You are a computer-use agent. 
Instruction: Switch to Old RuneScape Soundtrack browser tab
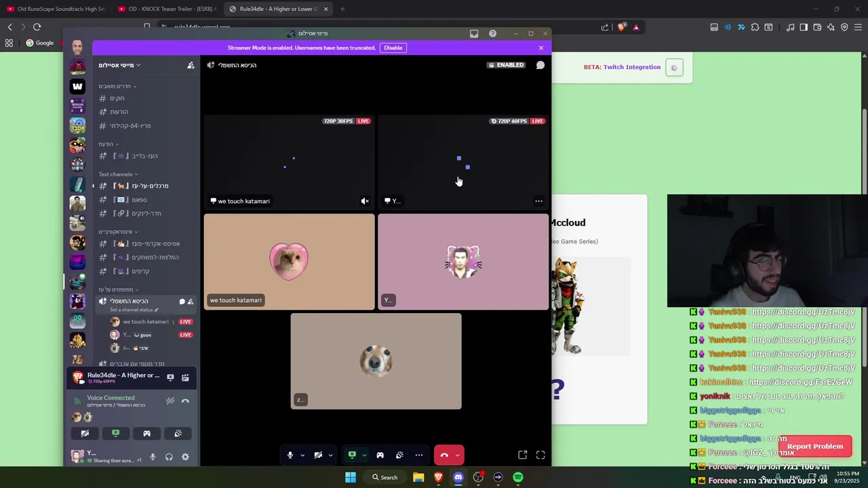pos(57,9)
